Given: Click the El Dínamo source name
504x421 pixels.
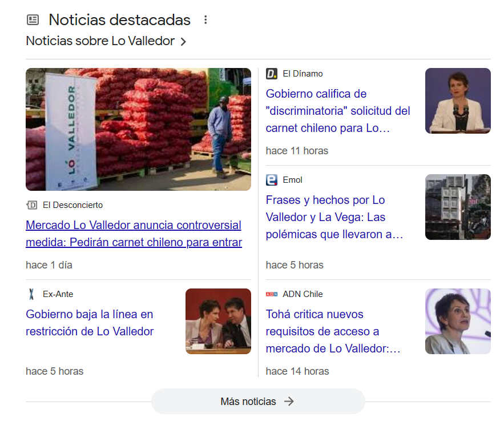Looking at the screenshot, I should (x=303, y=74).
